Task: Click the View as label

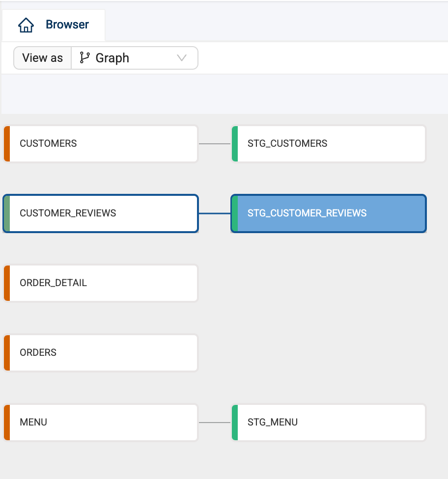Action: click(x=43, y=58)
